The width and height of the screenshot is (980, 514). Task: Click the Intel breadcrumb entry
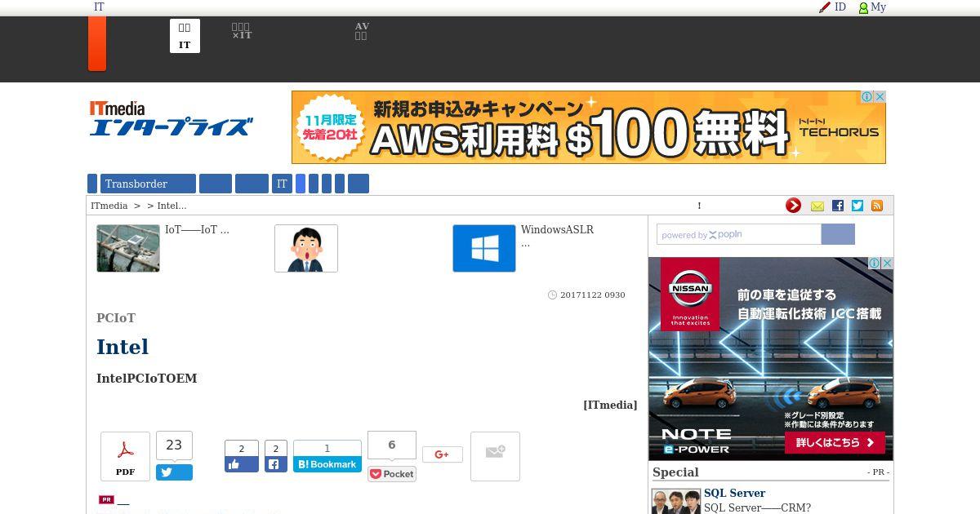click(x=172, y=206)
